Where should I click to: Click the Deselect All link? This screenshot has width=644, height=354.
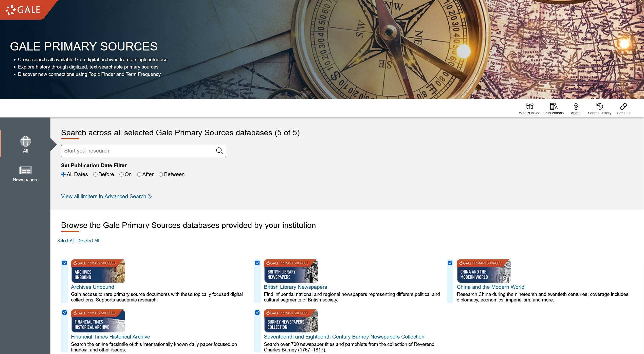click(x=88, y=241)
